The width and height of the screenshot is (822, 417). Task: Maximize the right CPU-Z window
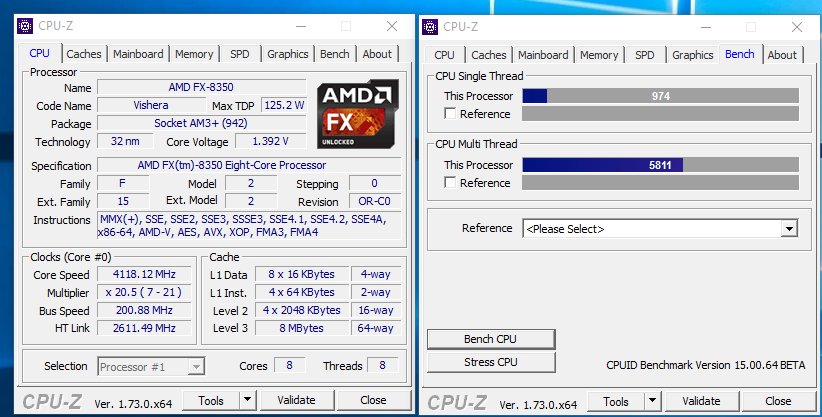point(751,27)
